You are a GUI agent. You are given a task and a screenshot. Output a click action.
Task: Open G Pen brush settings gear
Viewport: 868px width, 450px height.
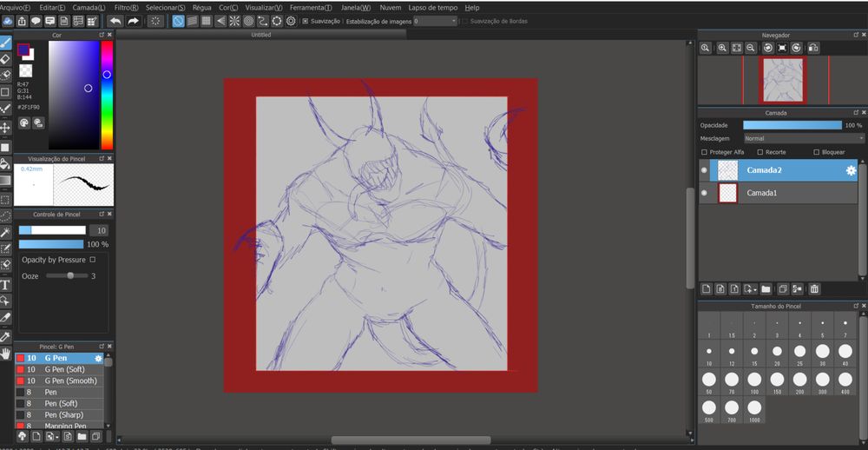(x=99, y=359)
